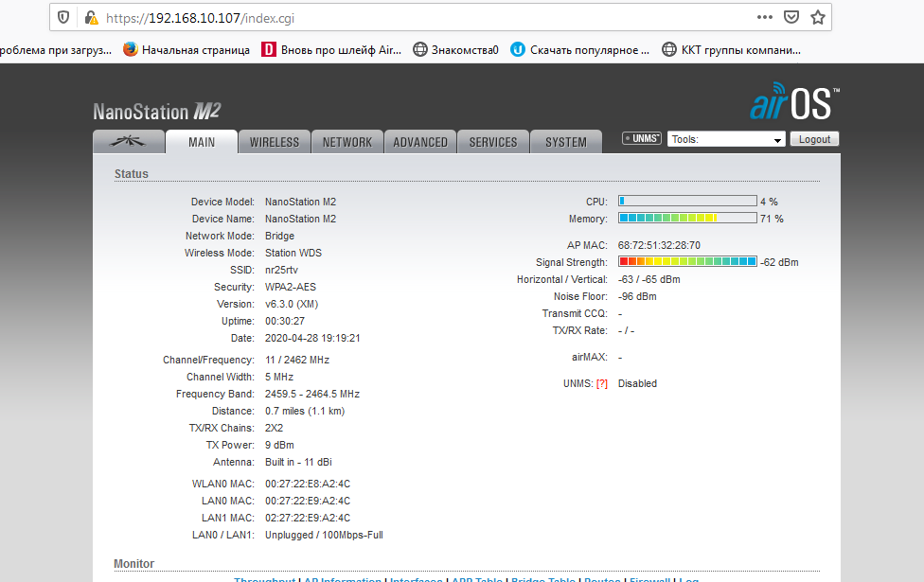The width and height of the screenshot is (924, 582).
Task: Click the tracking protection shield icon
Action: pos(63,18)
